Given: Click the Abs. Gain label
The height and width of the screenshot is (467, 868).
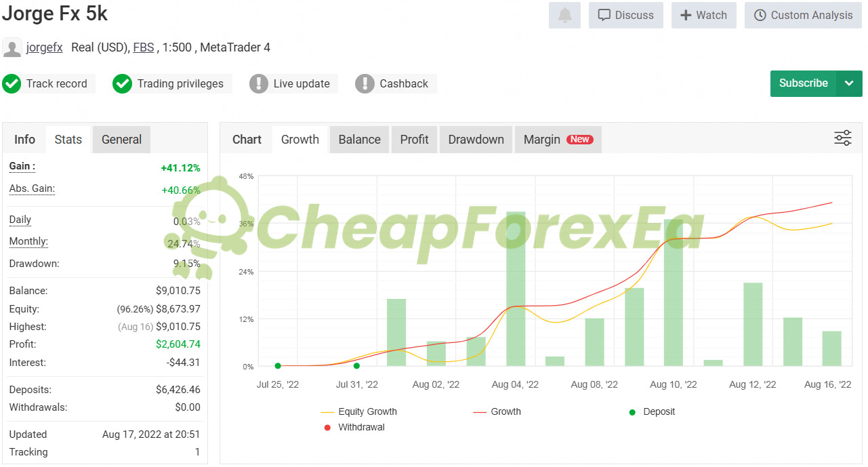Looking at the screenshot, I should (32, 189).
